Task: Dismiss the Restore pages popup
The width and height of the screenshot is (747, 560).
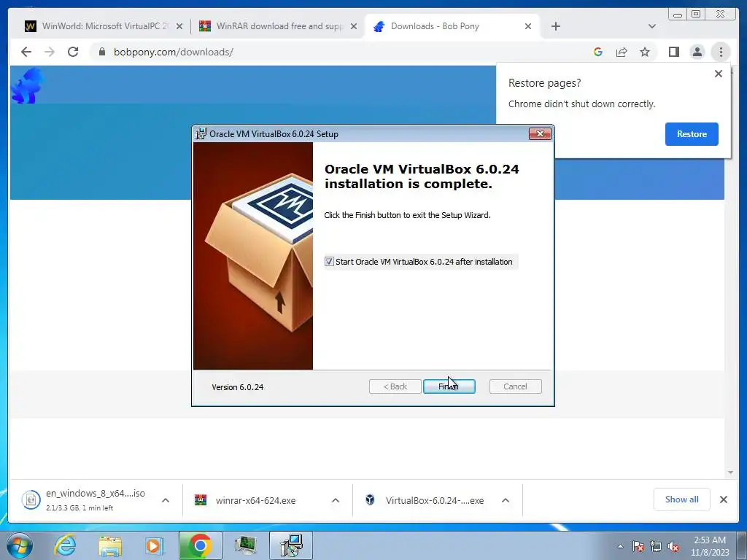Action: (719, 74)
